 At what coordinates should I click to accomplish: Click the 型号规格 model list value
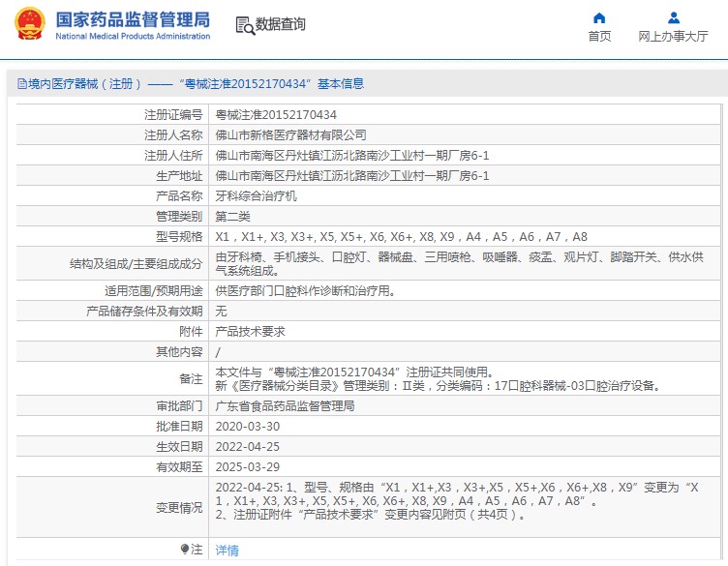(402, 237)
